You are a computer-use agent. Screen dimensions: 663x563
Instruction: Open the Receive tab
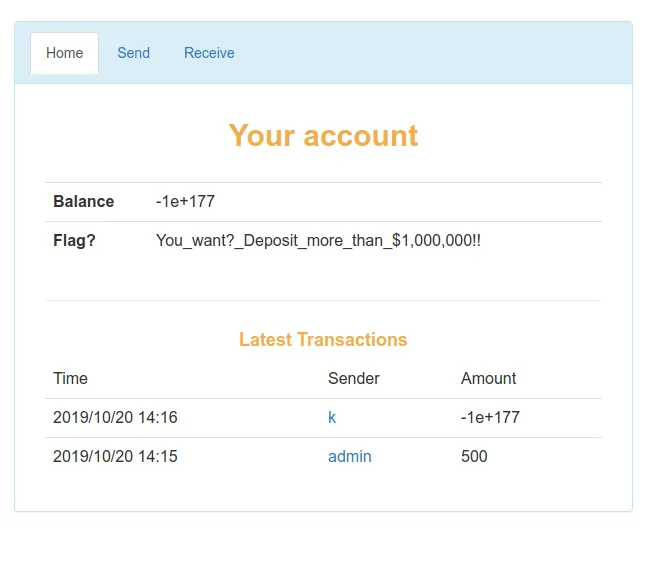click(209, 53)
